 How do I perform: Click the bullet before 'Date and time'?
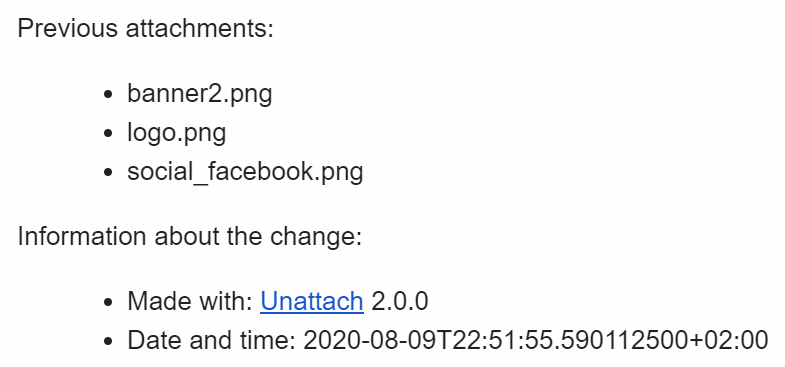click(107, 341)
